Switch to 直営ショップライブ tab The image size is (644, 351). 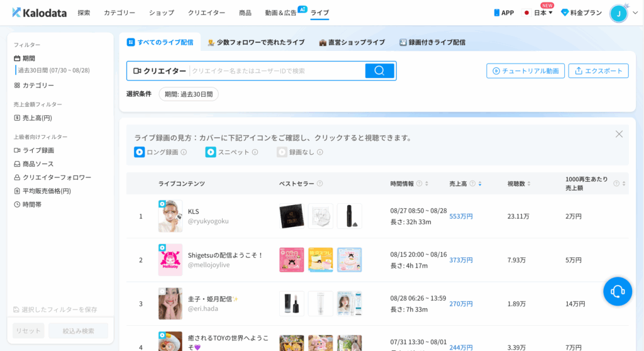pos(352,42)
